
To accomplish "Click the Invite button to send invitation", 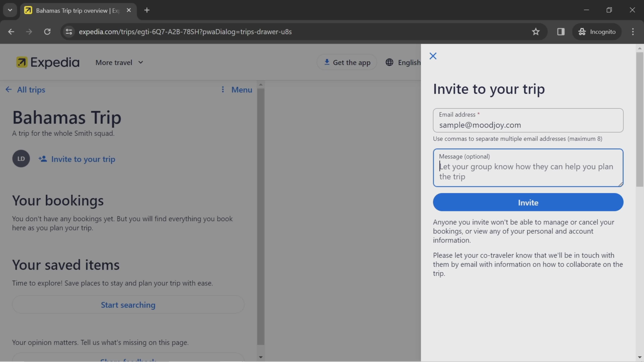I will coord(528,202).
